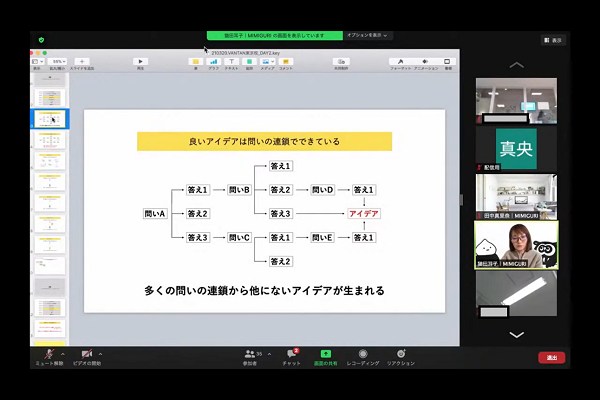Open the Reactions menu
Viewport: 600px width, 400px height.
point(401,355)
